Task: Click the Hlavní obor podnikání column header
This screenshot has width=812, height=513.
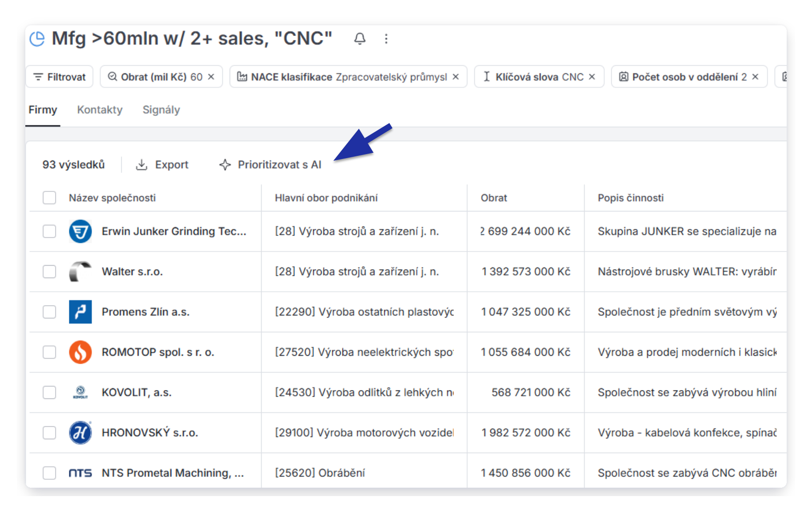Action: click(326, 198)
